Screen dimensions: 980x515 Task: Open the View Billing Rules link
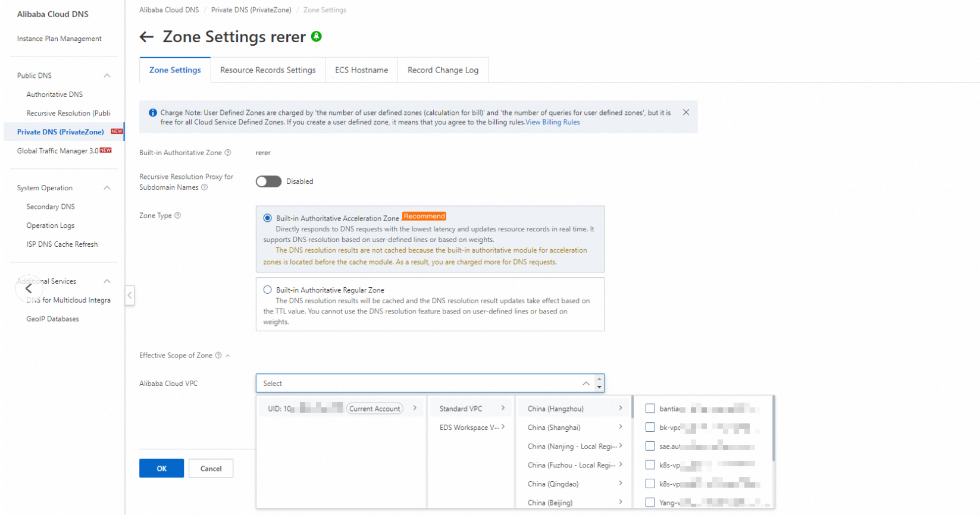click(x=552, y=122)
